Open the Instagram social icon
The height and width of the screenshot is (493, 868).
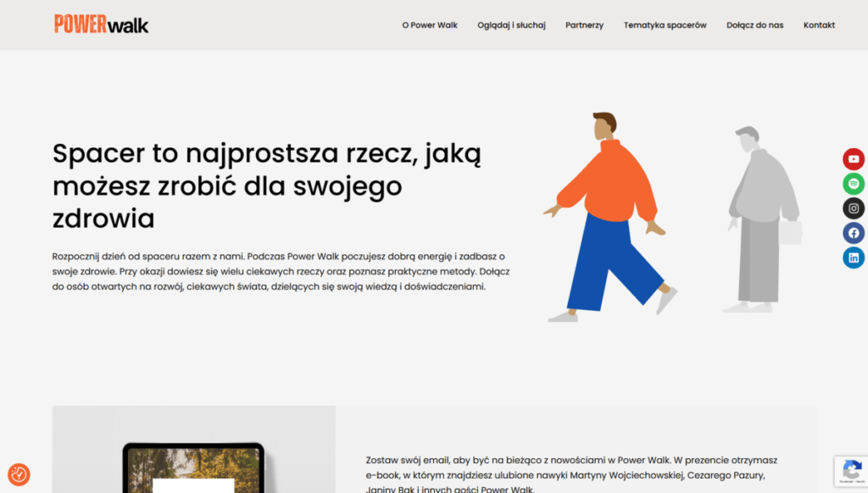tap(854, 208)
